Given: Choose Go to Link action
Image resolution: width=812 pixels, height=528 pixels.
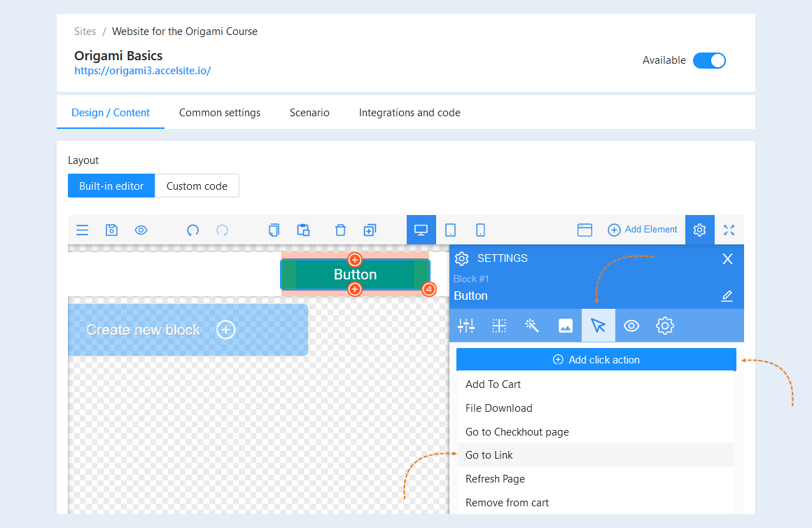Looking at the screenshot, I should [x=596, y=455].
